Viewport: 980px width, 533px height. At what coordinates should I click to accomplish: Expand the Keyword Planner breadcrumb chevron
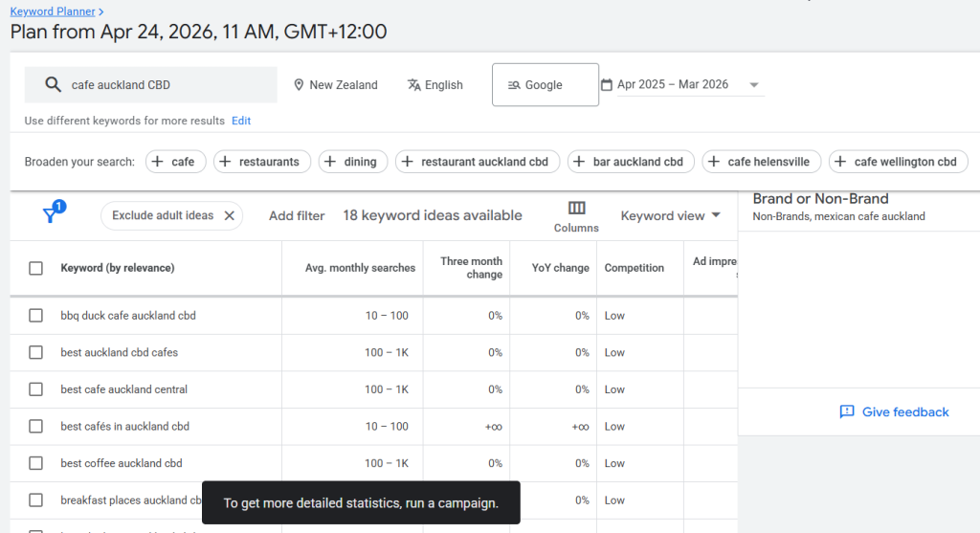(x=101, y=11)
